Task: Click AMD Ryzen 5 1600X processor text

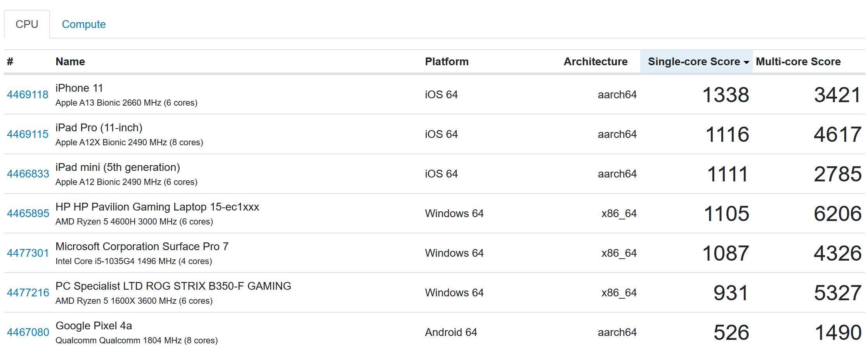Action: 134,301
